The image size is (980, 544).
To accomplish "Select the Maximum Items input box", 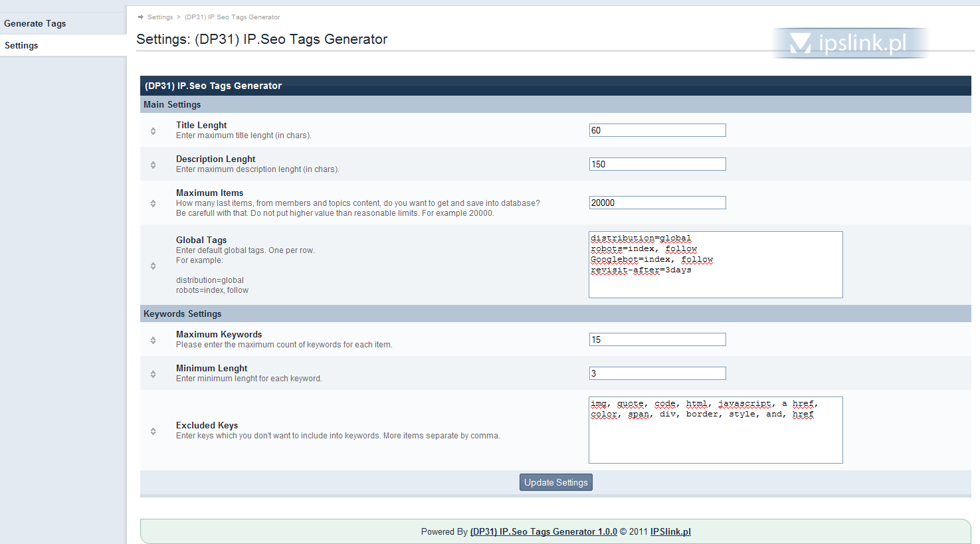I will tap(657, 203).
